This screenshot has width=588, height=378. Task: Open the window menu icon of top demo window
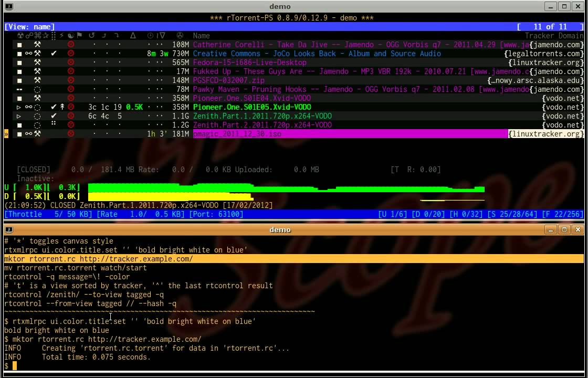point(9,6)
